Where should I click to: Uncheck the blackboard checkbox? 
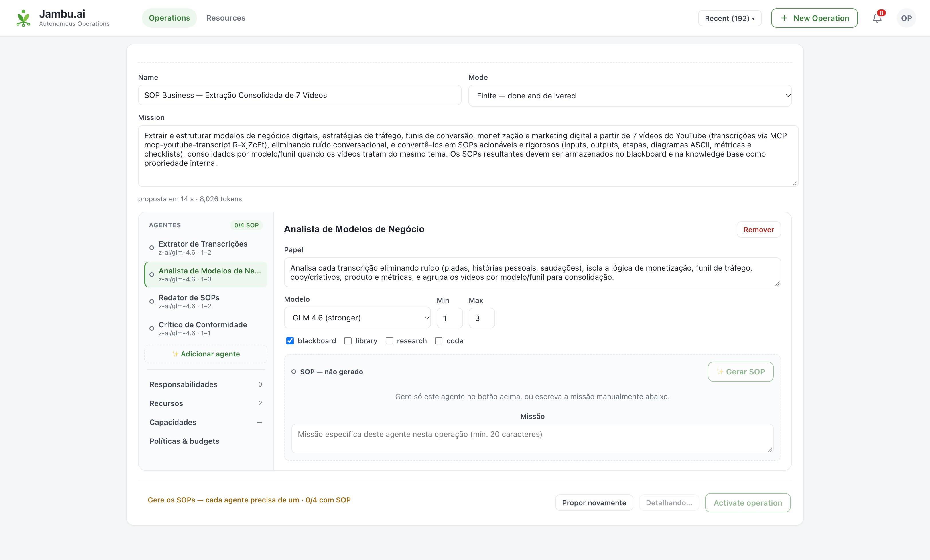click(x=290, y=341)
